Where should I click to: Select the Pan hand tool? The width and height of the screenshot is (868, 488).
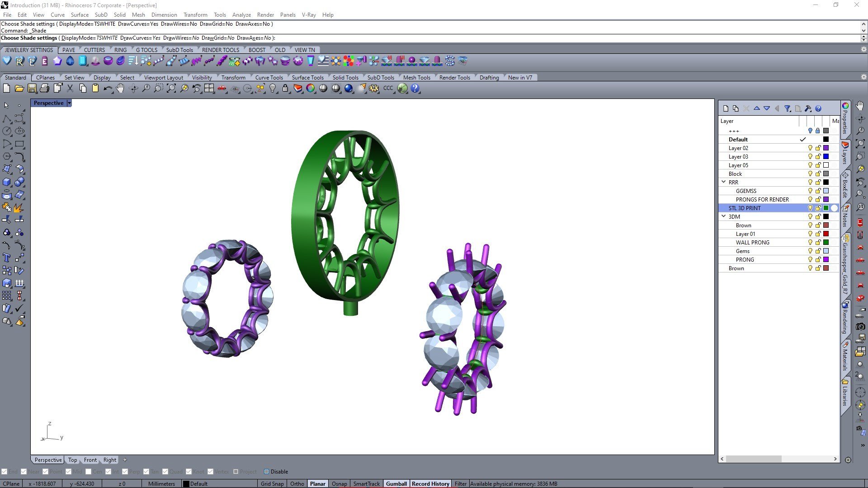pos(120,89)
